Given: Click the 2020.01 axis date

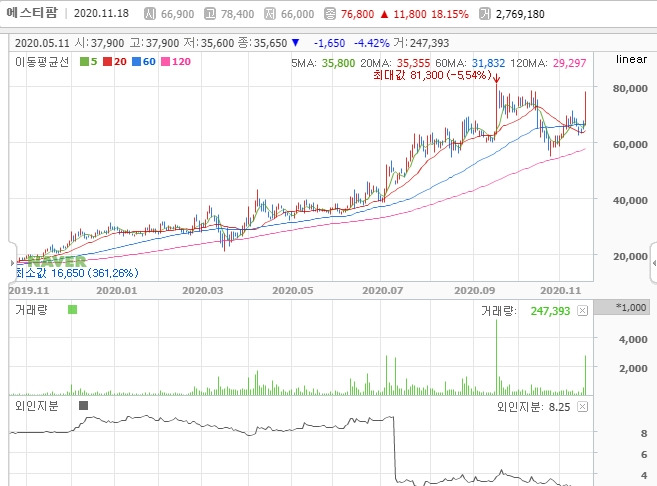Looking at the screenshot, I should (x=116, y=291).
